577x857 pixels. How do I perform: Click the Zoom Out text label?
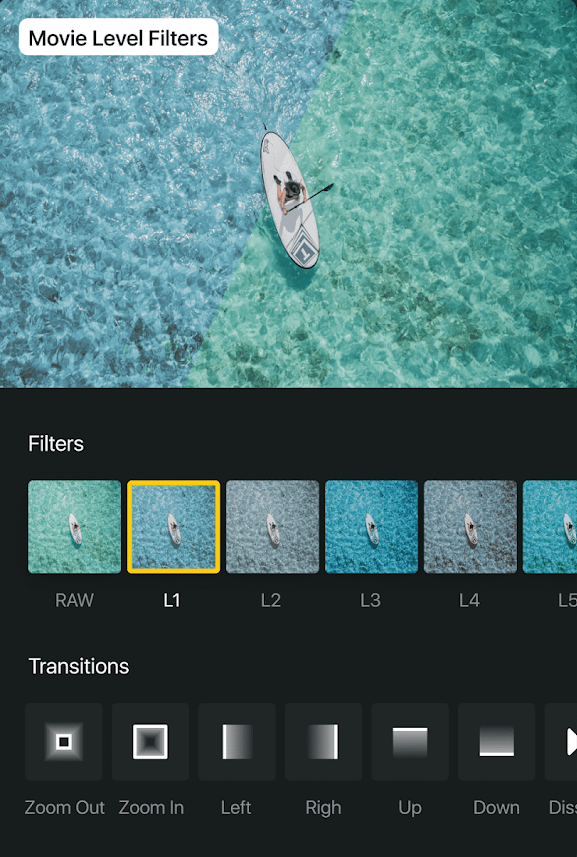point(64,807)
